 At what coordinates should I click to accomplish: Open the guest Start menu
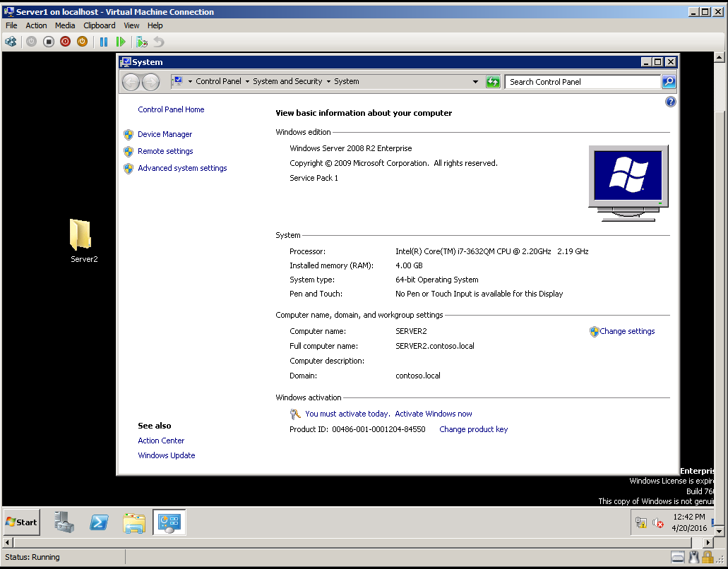[22, 522]
